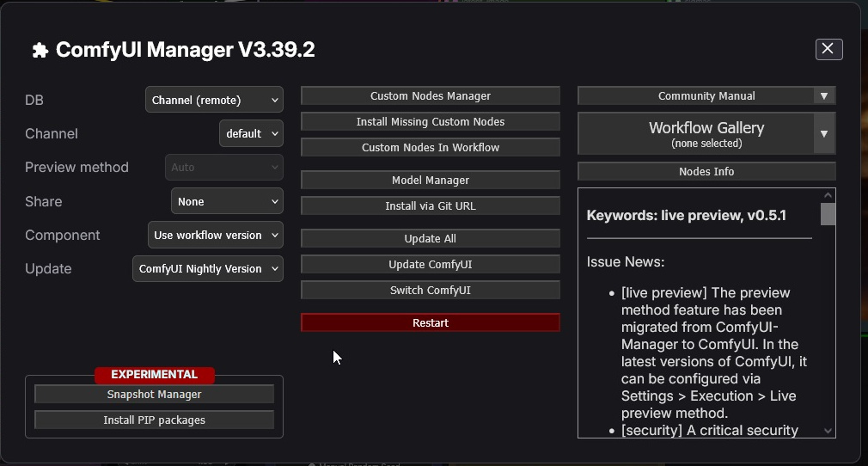The height and width of the screenshot is (466, 868).
Task: Click Install via Git URL
Action: click(430, 206)
